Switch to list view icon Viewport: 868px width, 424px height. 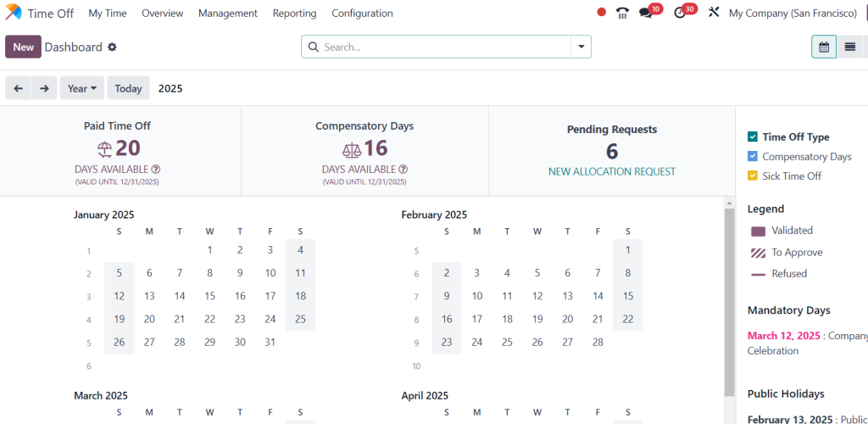click(x=850, y=47)
